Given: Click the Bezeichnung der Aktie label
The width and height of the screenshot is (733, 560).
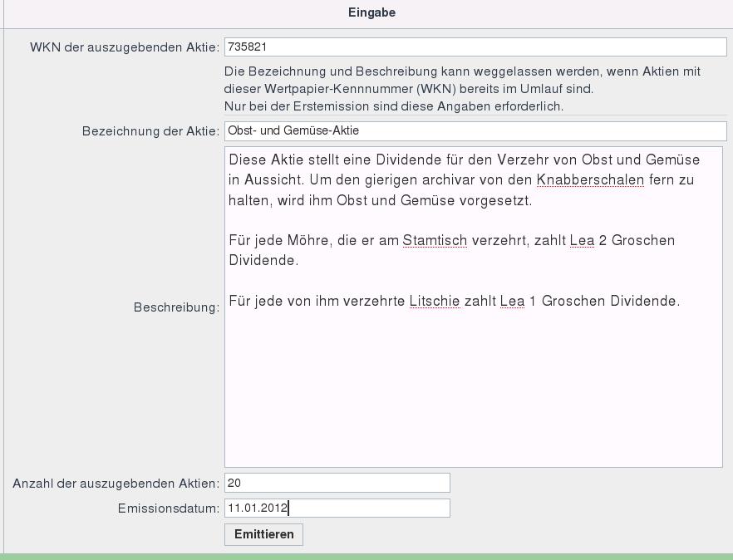Looking at the screenshot, I should pyautogui.click(x=150, y=131).
